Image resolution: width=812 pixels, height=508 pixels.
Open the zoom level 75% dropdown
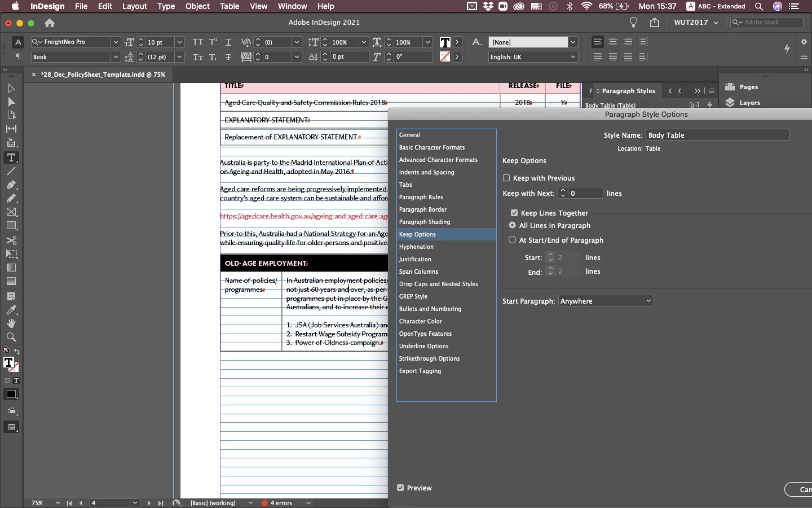pyautogui.click(x=58, y=503)
